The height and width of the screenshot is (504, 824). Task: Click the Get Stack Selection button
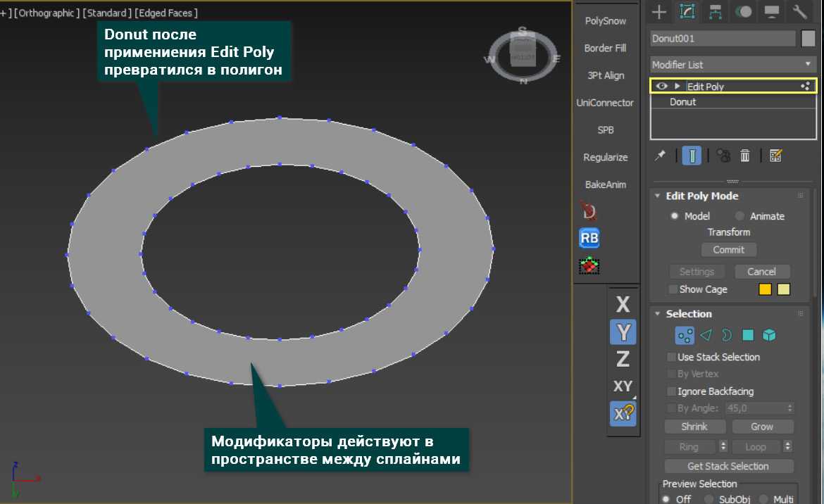coord(728,466)
